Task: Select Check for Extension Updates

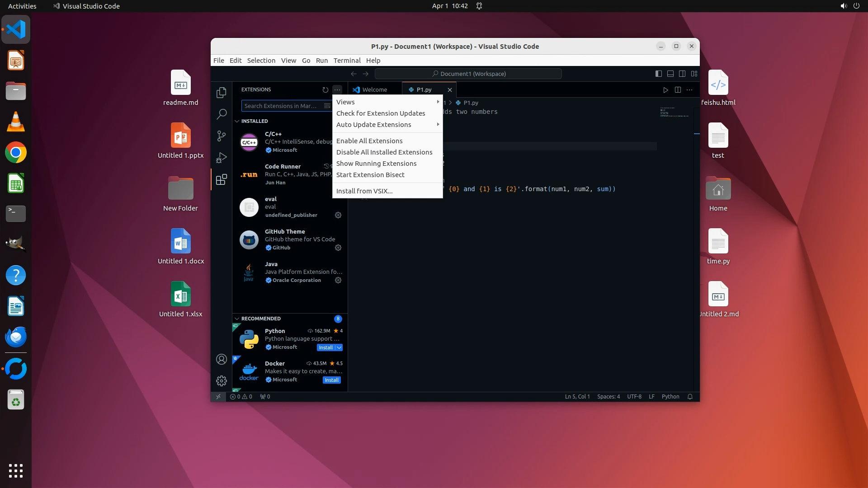Action: point(380,113)
